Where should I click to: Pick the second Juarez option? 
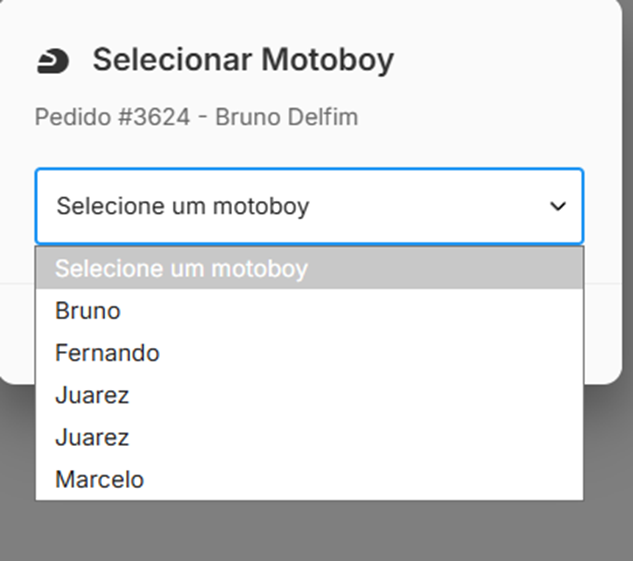tap(92, 437)
